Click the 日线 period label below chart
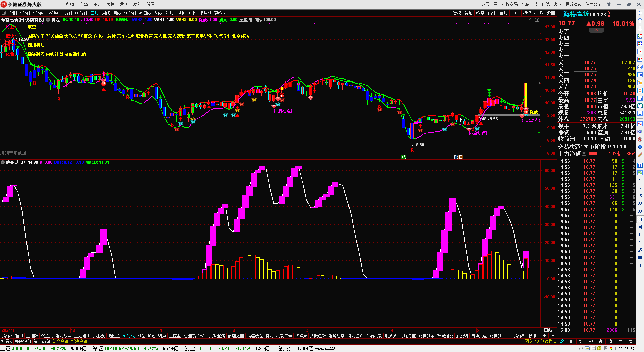 (x=548, y=330)
